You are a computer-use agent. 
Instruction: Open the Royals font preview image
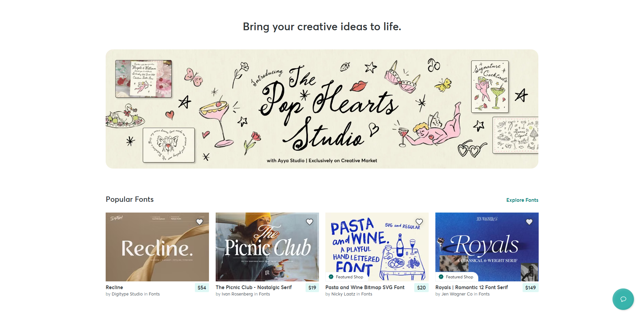click(x=487, y=247)
